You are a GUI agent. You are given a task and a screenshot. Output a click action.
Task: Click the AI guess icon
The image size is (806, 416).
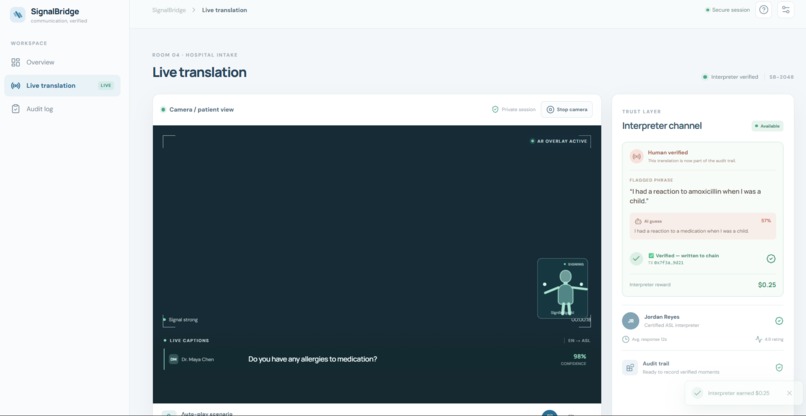pos(638,221)
